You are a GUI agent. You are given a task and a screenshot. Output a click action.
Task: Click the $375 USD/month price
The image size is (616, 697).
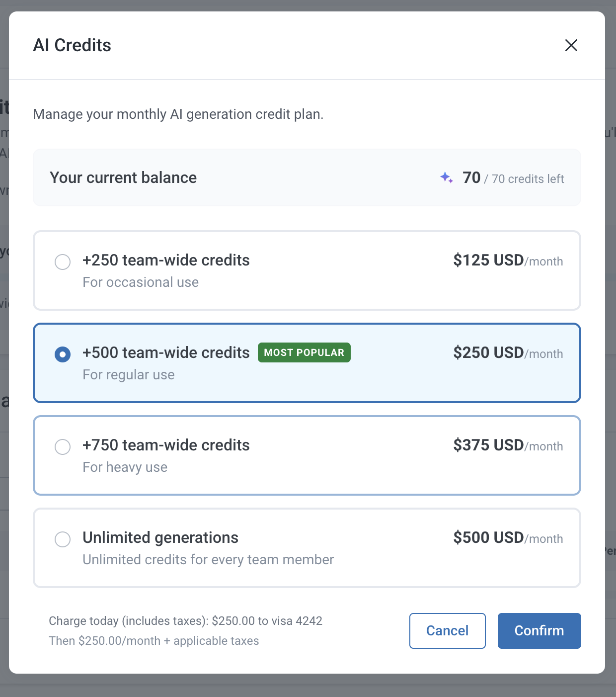(508, 445)
